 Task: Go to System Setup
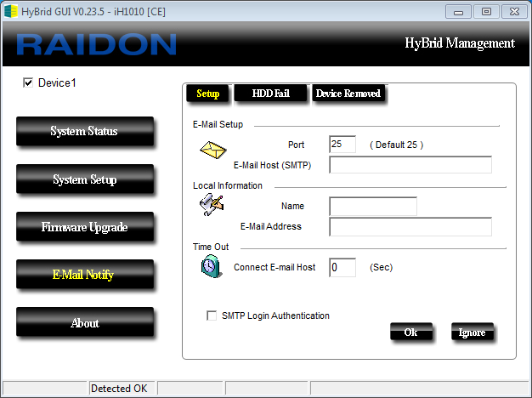pos(85,179)
